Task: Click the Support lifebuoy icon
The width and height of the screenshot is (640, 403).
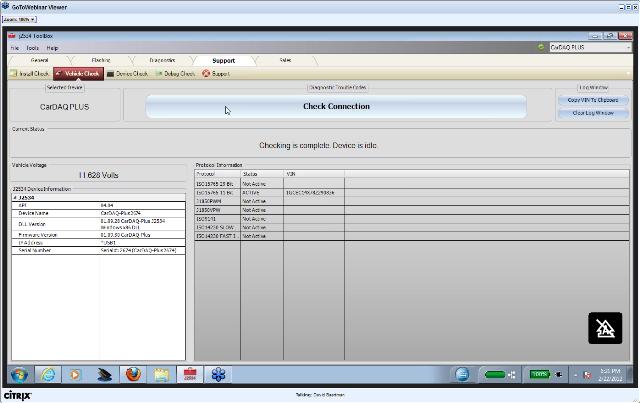Action: point(206,73)
